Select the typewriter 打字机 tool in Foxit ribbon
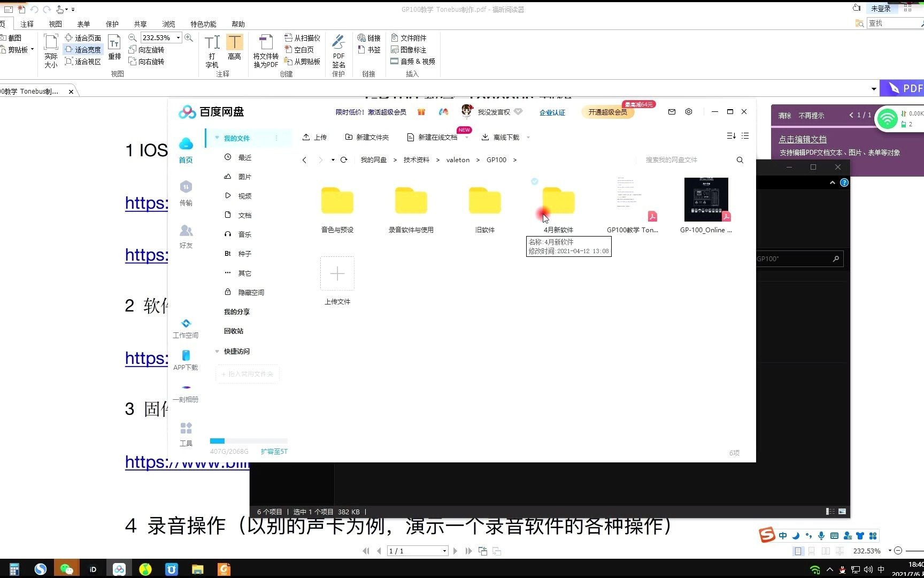Viewport: 924px width, 578px height. click(x=212, y=51)
